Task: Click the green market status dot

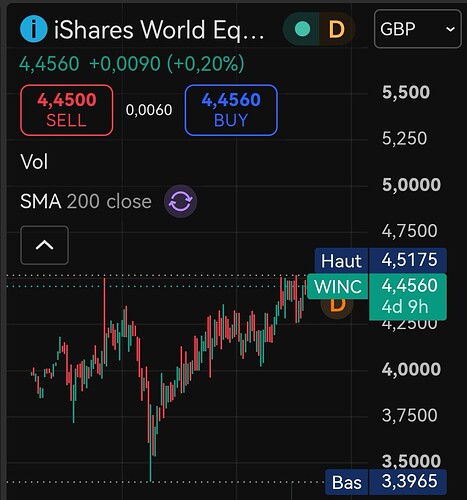Action: 302,29
